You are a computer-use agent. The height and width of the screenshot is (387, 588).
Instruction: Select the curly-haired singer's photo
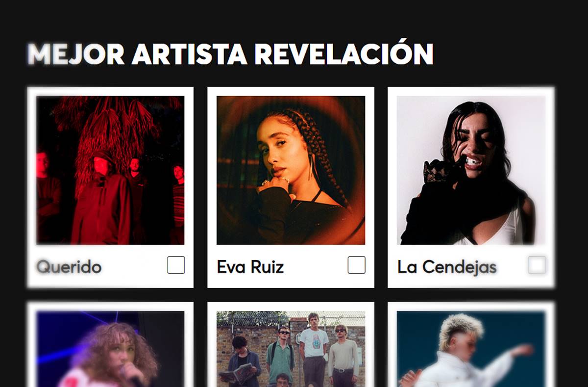[x=110, y=349]
